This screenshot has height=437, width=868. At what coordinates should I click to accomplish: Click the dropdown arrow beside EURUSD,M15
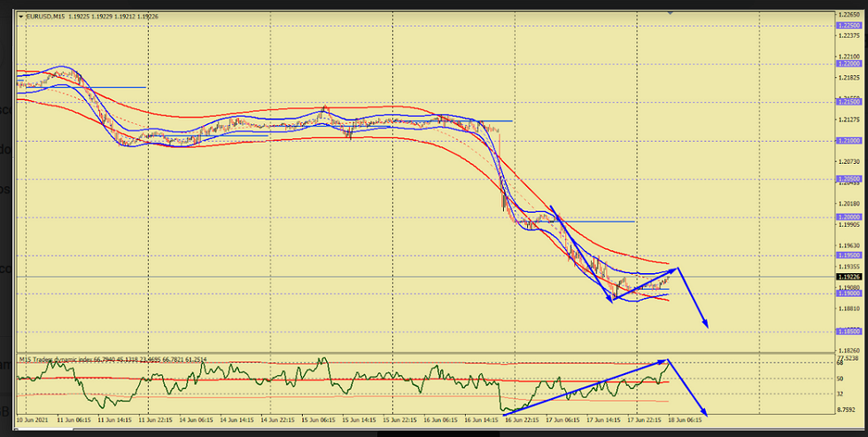(x=20, y=16)
